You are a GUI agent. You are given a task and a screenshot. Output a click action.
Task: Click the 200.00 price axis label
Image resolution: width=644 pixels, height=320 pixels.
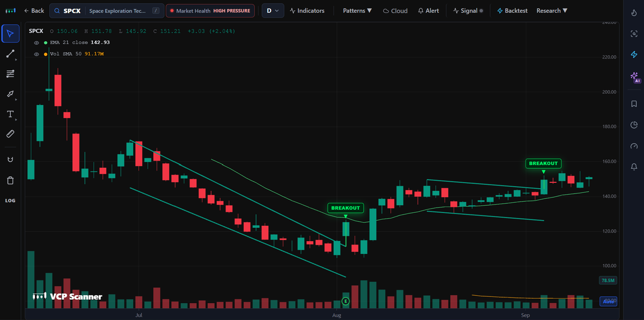tap(608, 92)
